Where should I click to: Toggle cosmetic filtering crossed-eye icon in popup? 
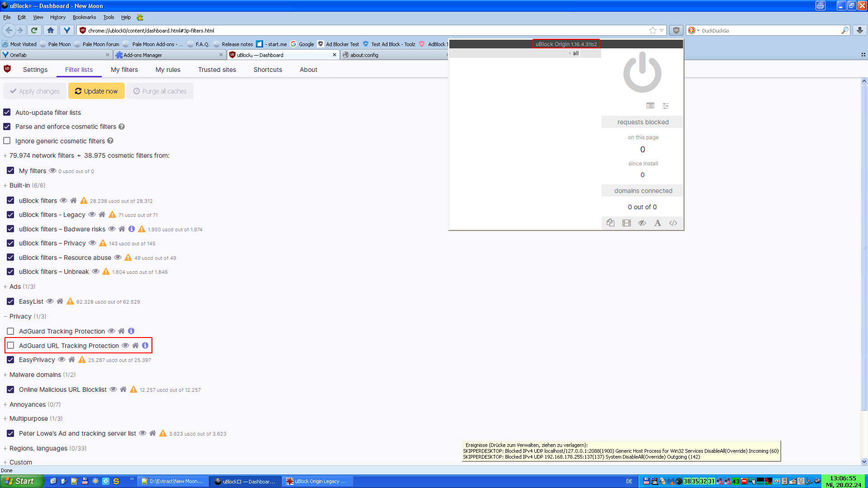[x=642, y=223]
